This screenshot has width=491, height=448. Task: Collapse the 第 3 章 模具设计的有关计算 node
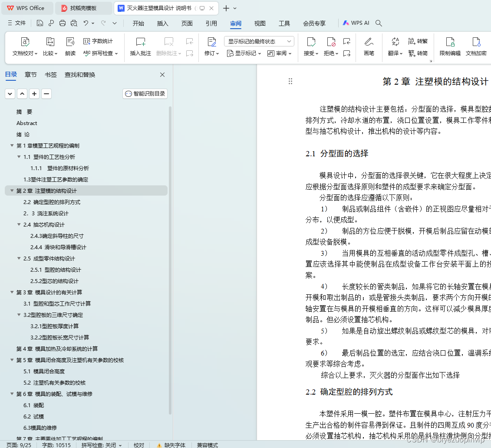tap(12, 292)
